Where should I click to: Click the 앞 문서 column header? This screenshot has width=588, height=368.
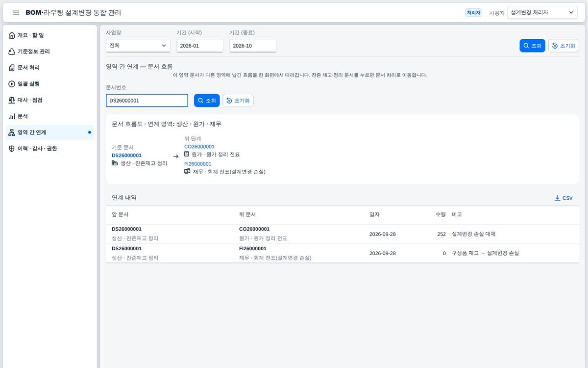(120, 215)
